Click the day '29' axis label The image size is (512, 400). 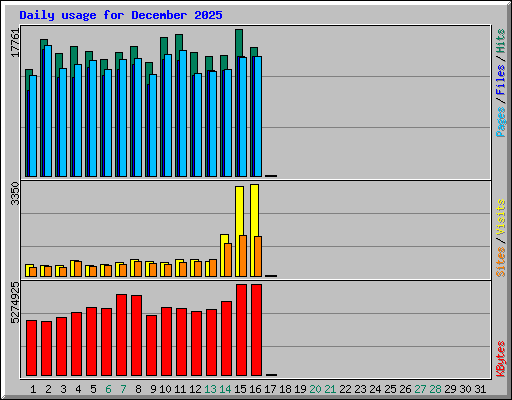[450, 389]
